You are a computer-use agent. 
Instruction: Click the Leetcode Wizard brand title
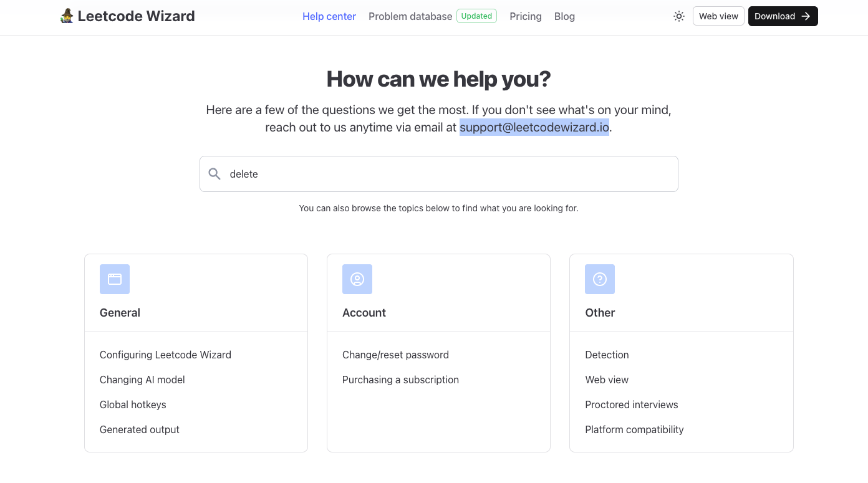click(x=136, y=16)
